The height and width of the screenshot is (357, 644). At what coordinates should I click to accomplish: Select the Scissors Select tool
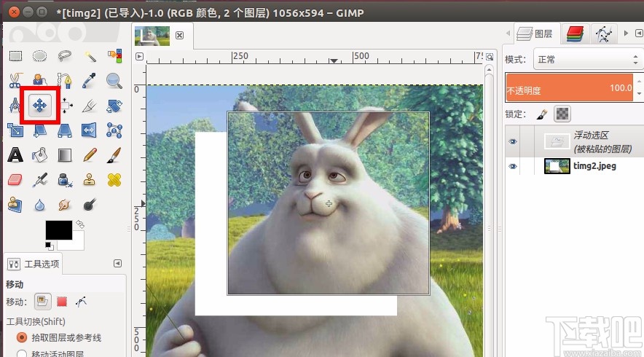point(15,81)
